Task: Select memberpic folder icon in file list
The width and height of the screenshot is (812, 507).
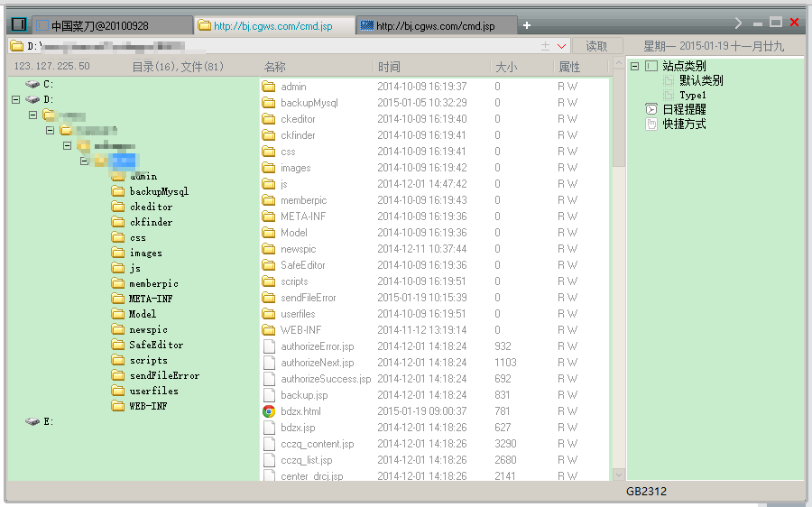Action: (x=269, y=200)
